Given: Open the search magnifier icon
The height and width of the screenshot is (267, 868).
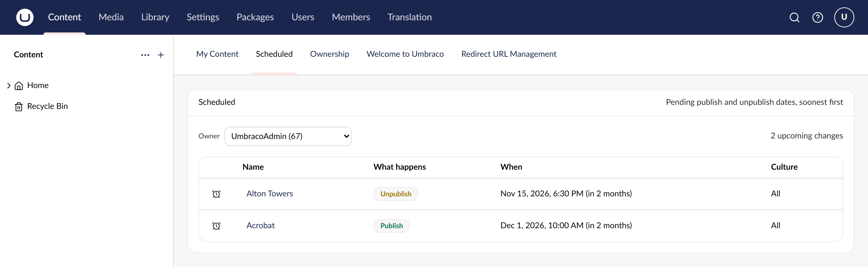Looking at the screenshot, I should coord(794,17).
